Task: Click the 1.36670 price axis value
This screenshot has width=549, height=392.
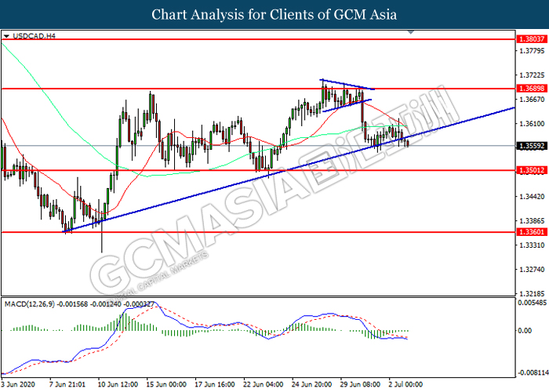Action: pyautogui.click(x=532, y=100)
